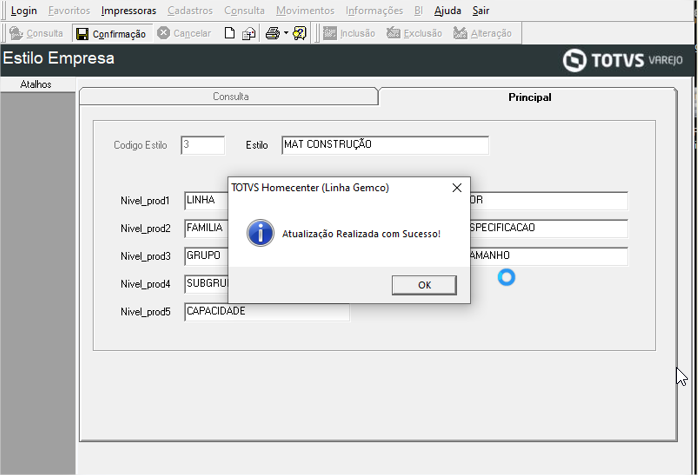Open the Ajuda menu

pos(447,10)
